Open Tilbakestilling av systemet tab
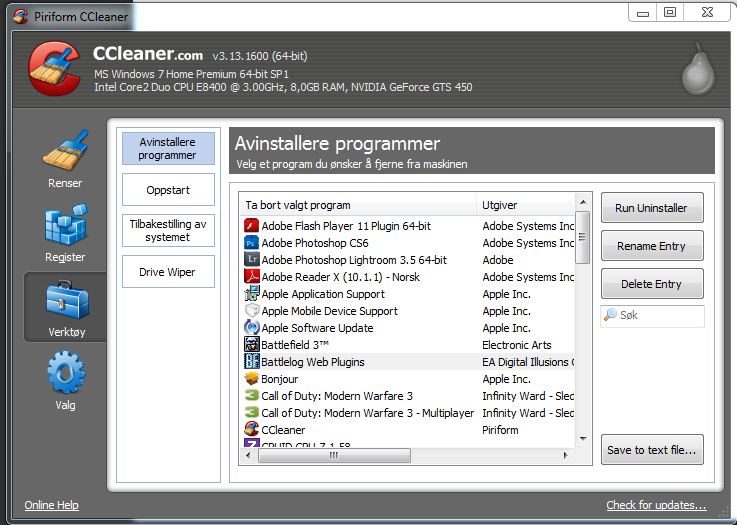This screenshot has height=525, width=737. click(168, 230)
